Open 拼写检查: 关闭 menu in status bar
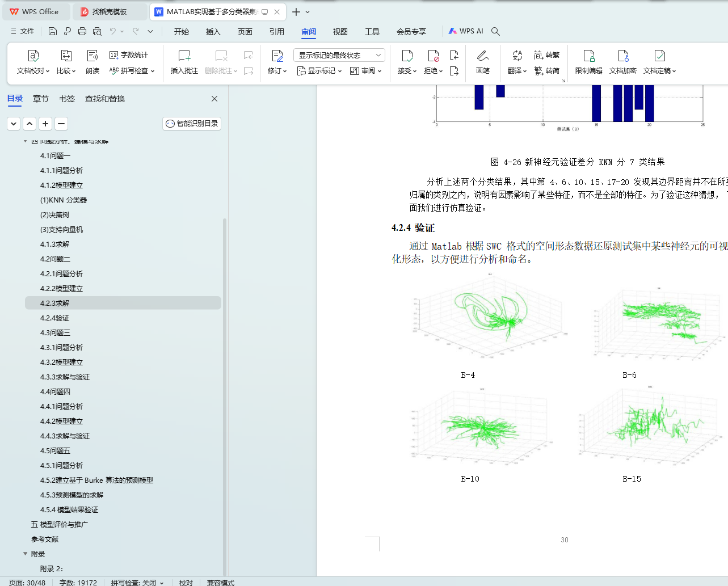 137,582
